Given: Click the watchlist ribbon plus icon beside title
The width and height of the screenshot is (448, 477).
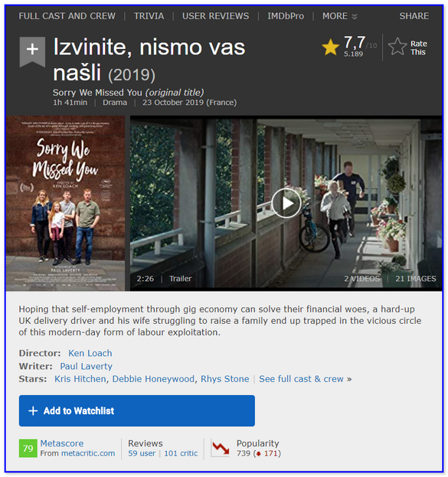Looking at the screenshot, I should (32, 51).
